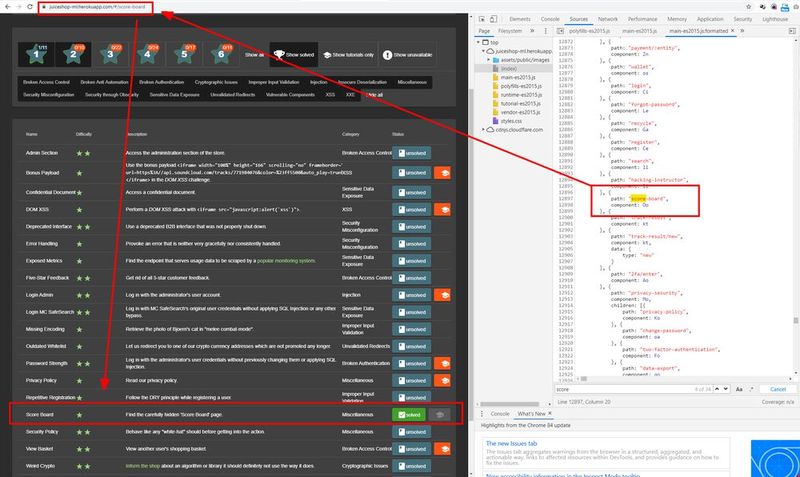This screenshot has width=800, height=477.
Task: Toggle the 1-star difficulty filter
Action: pos(36,54)
